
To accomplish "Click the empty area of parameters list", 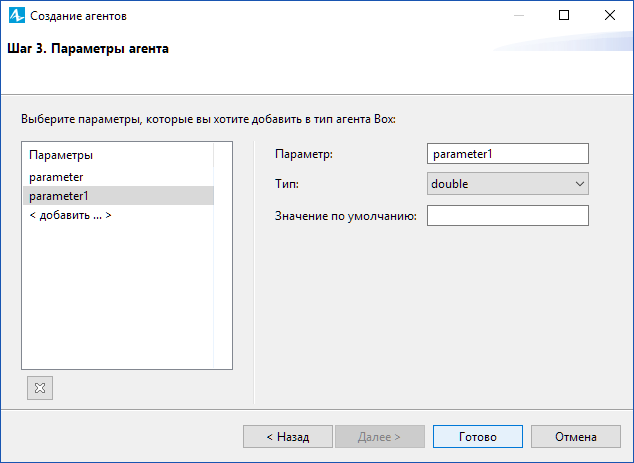I will click(118, 295).
